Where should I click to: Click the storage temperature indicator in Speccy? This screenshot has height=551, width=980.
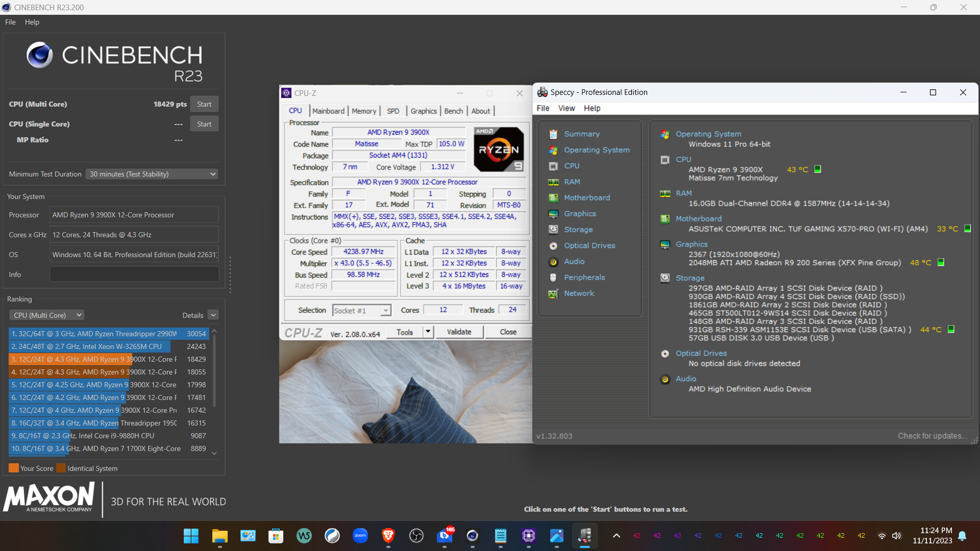point(951,330)
